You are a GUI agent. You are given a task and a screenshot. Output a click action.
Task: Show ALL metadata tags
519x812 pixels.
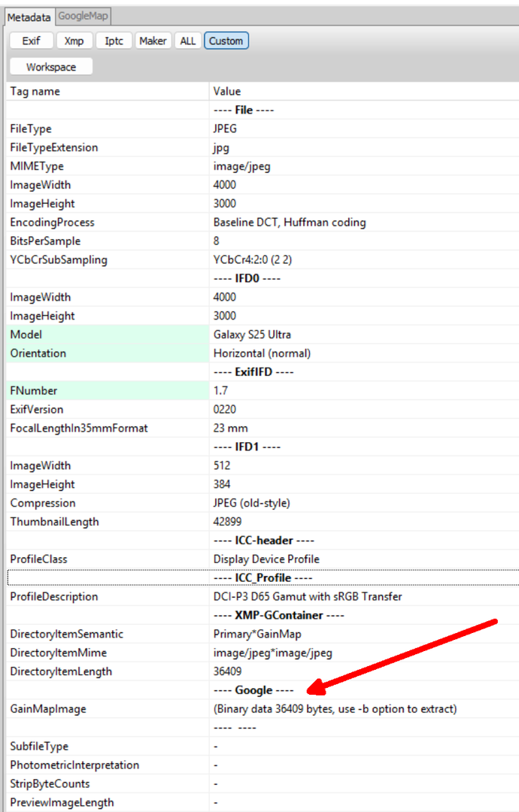(x=187, y=41)
